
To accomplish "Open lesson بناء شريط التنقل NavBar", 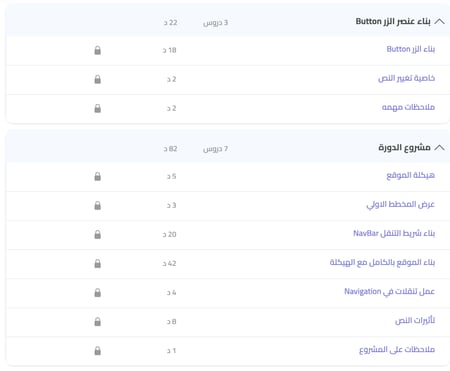I will pyautogui.click(x=394, y=233).
